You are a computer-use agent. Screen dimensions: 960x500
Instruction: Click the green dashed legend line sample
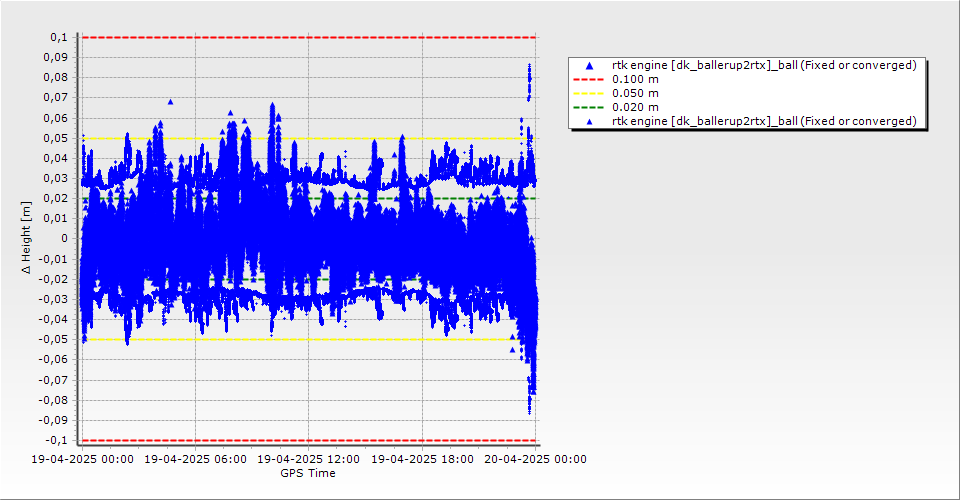(588, 108)
